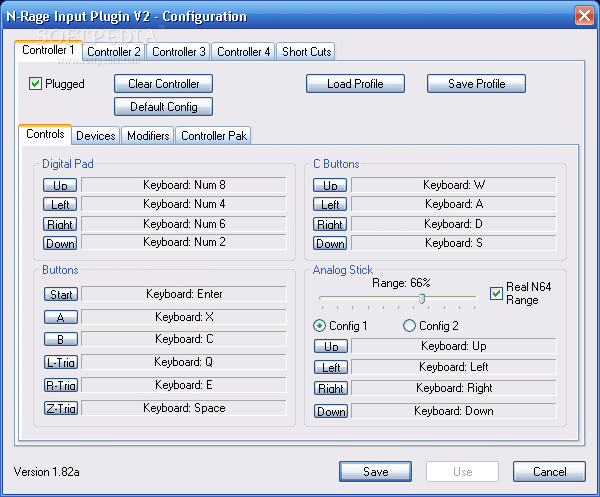Click the 'Keyboard: S' field

pyautogui.click(x=454, y=243)
